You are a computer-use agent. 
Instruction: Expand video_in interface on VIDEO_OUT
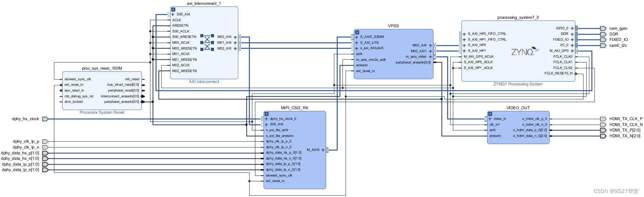coord(490,119)
